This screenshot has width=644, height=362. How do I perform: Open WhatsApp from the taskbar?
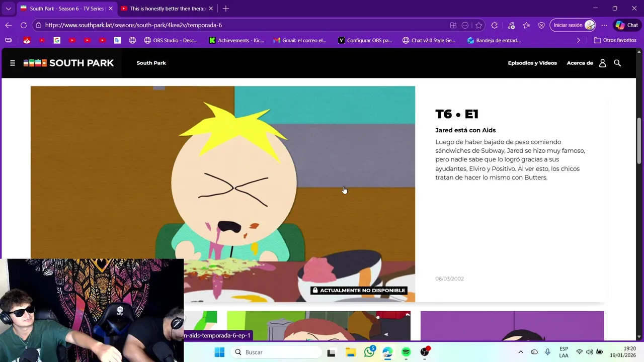[x=369, y=352]
